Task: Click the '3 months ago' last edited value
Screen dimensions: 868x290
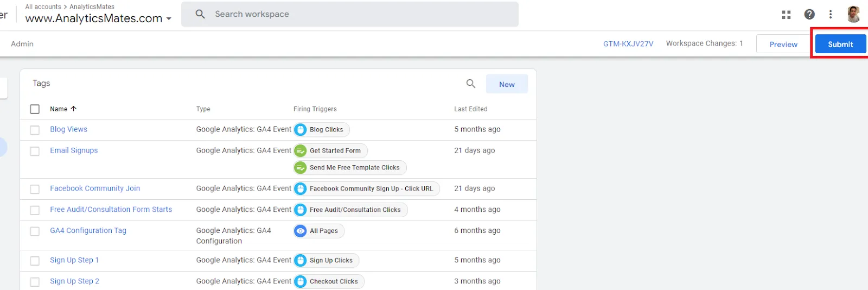Action: tap(477, 281)
